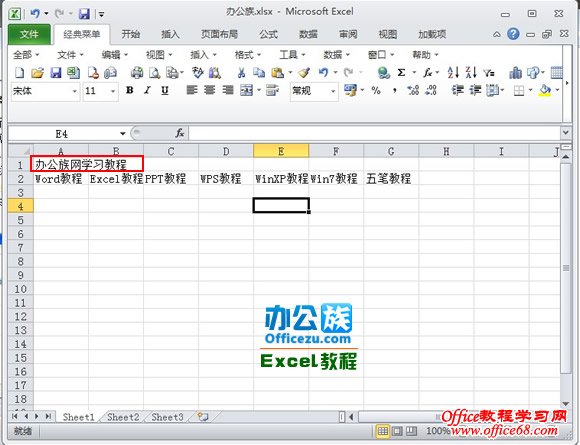Toggle Italic formatting
Viewport: 580px width, 445px height.
(x=147, y=90)
